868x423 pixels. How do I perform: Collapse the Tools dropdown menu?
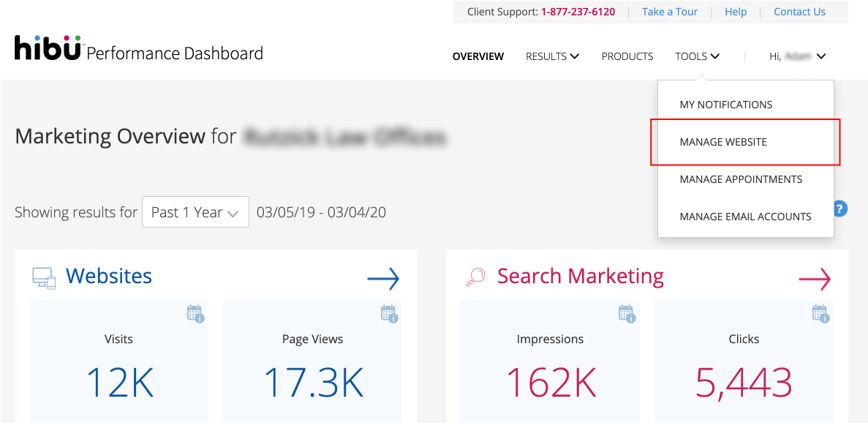697,56
